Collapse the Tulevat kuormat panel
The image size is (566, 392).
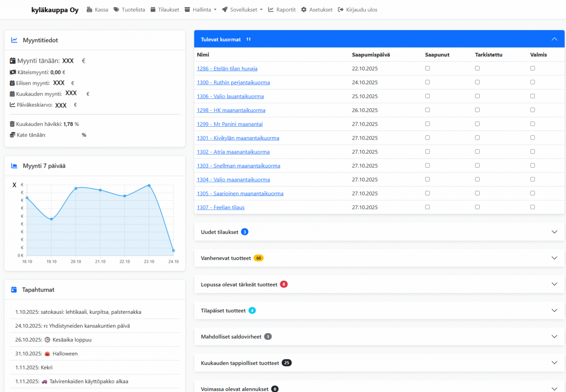554,39
